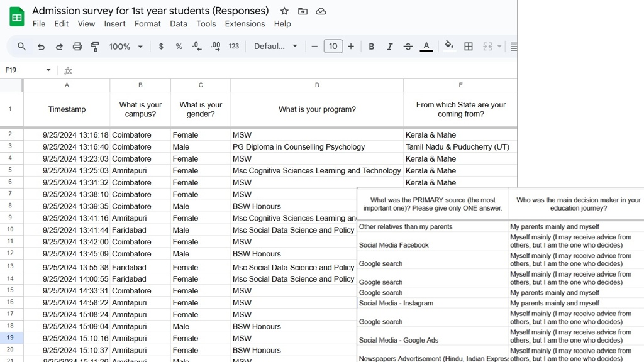Toggle strikethrough formatting
This screenshot has width=644, height=362.
[x=408, y=47]
